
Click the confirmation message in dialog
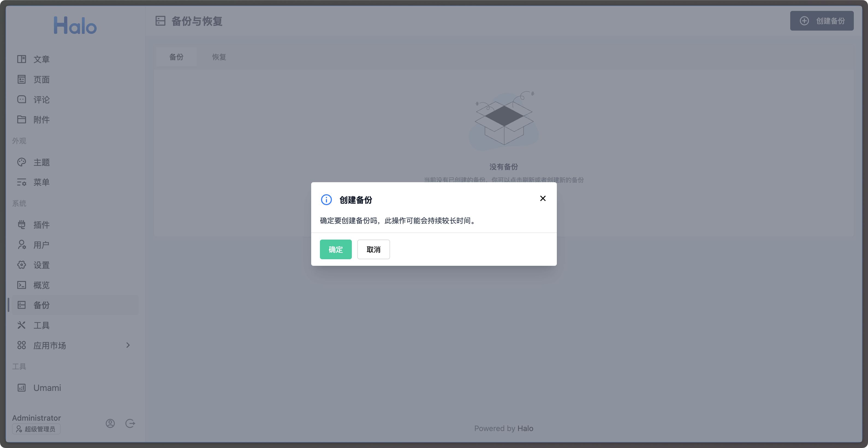click(398, 221)
